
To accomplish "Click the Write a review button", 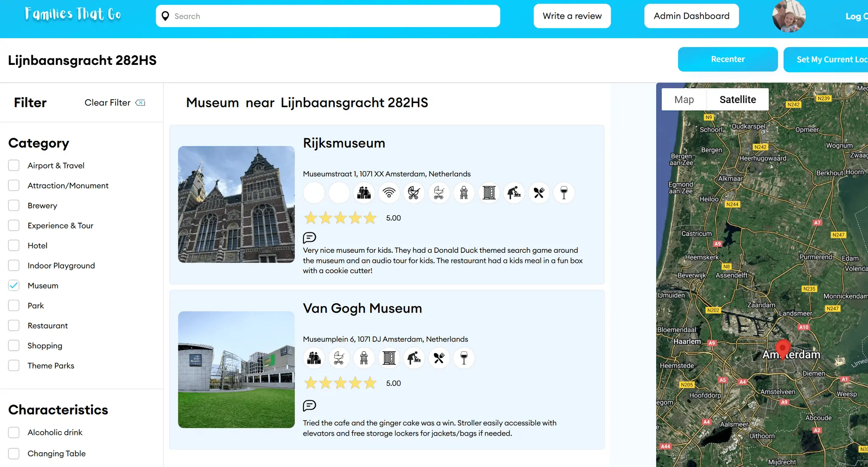I will [572, 16].
